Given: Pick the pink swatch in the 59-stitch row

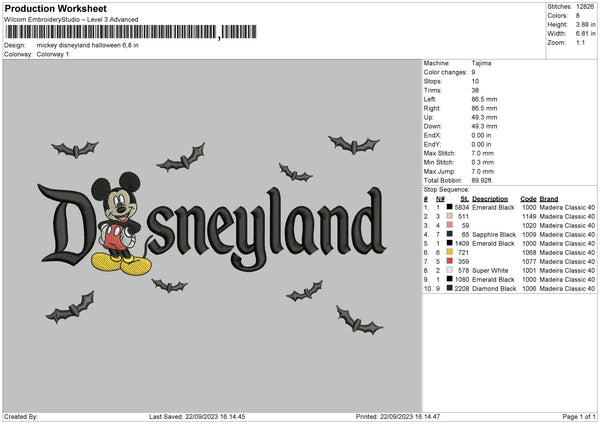Looking at the screenshot, I should (450, 225).
